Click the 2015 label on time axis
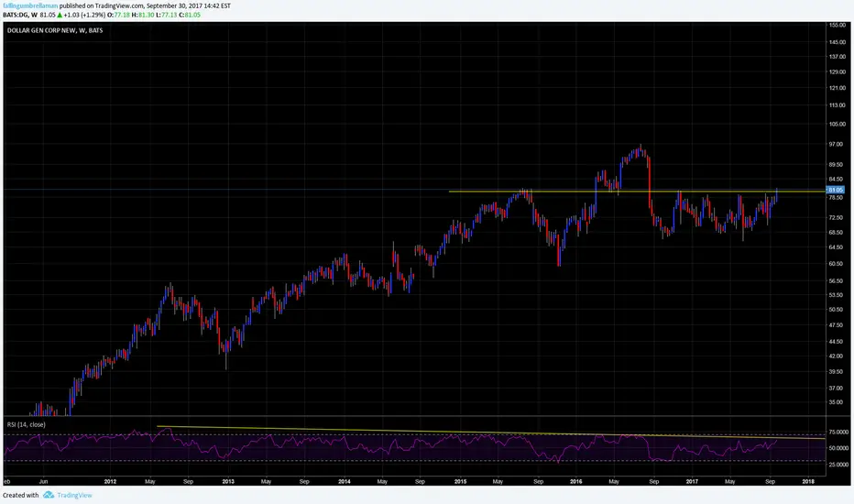 [460, 481]
